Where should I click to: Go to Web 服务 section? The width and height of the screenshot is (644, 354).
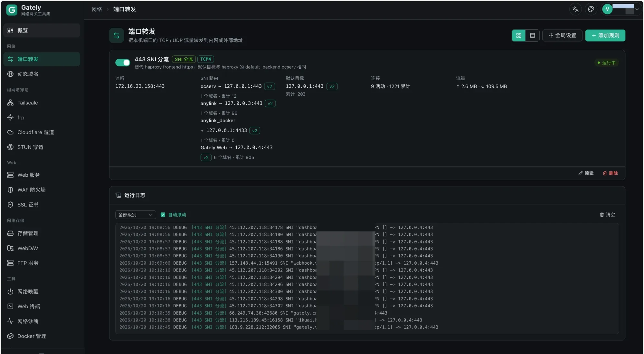(x=42, y=175)
